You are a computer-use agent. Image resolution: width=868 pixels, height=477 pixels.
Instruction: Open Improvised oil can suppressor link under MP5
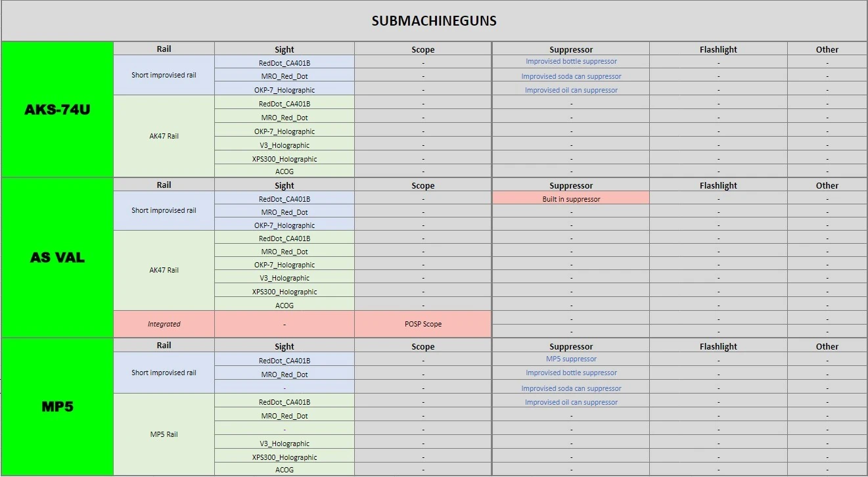(571, 402)
